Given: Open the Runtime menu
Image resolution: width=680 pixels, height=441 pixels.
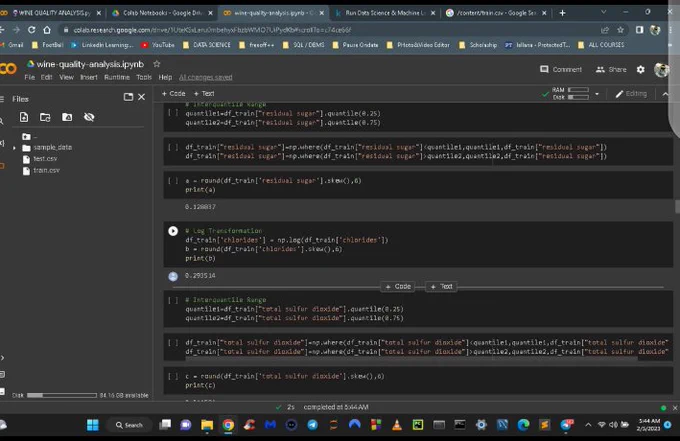Looking at the screenshot, I should pos(117,77).
